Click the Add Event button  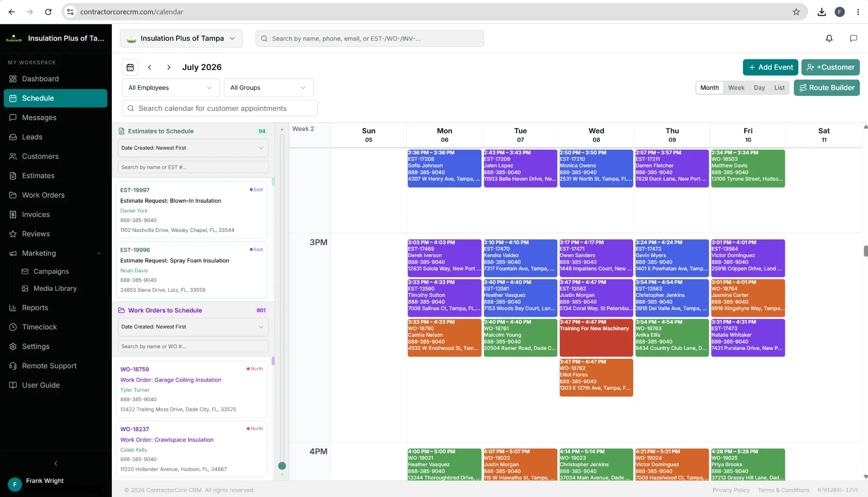point(771,67)
